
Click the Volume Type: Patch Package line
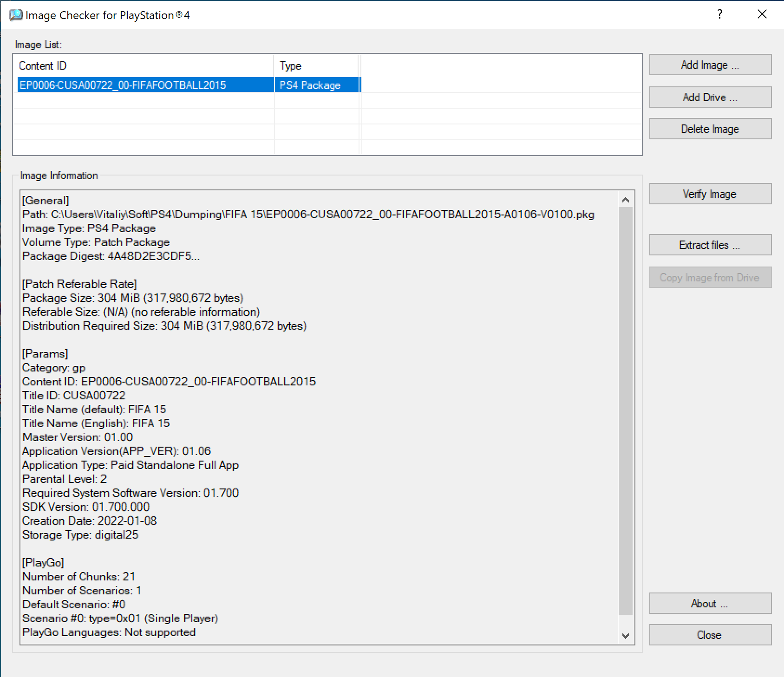(96, 242)
